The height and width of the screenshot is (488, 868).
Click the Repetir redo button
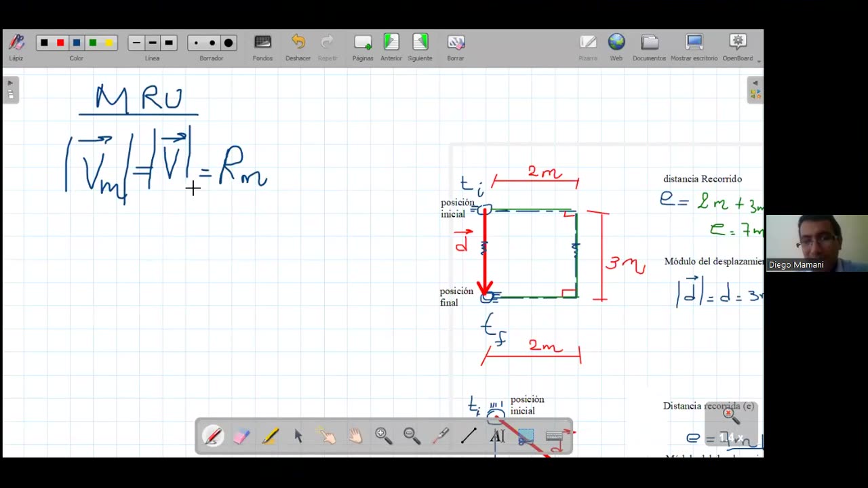pos(328,47)
